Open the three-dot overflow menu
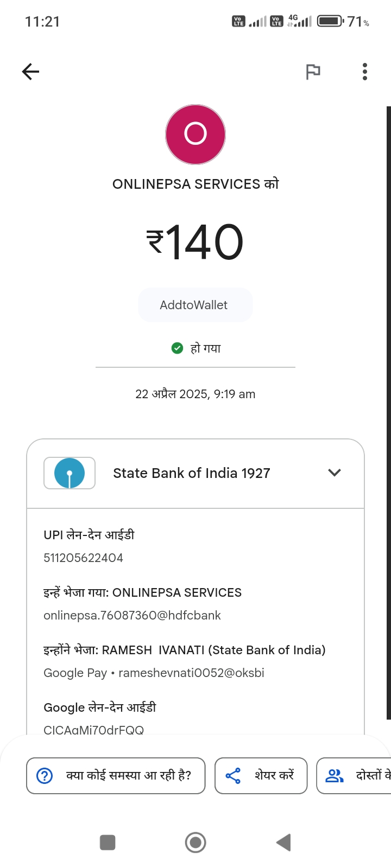Viewport: 391px width, 868px height. [364, 72]
